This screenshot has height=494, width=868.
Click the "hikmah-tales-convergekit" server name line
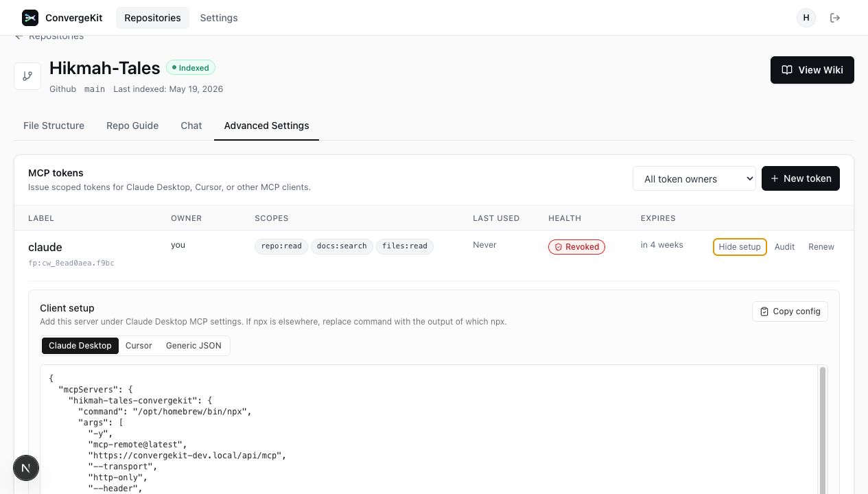point(141,401)
